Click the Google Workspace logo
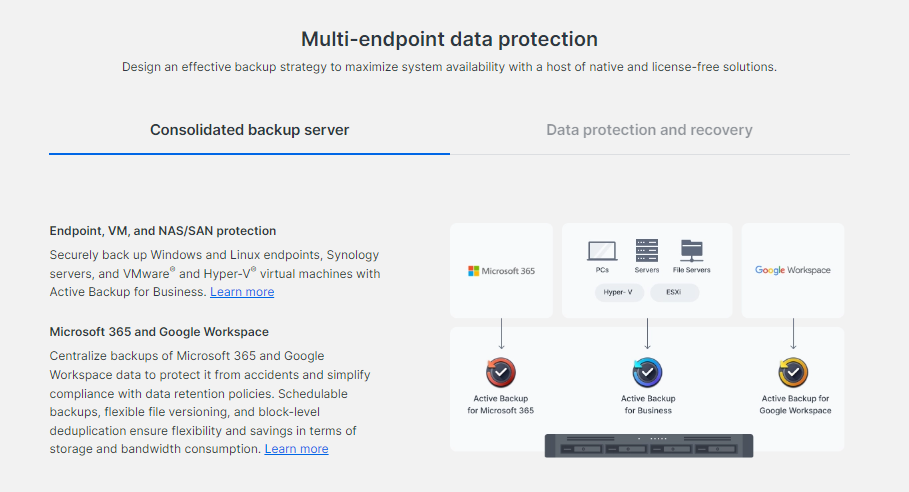The image size is (909, 492). pos(792,270)
